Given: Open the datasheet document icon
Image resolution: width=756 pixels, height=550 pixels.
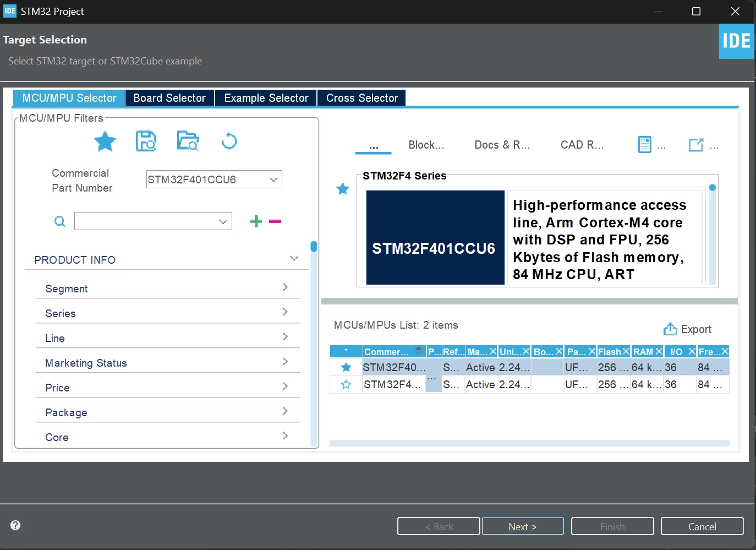Looking at the screenshot, I should click(x=644, y=145).
